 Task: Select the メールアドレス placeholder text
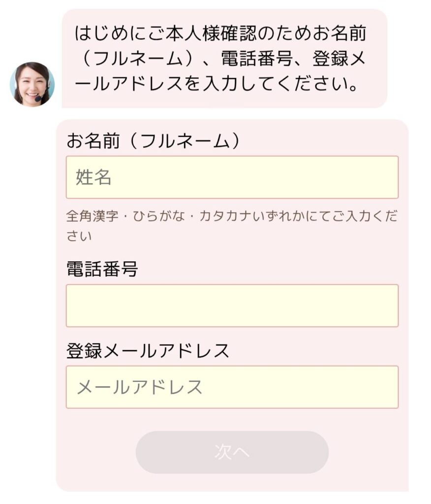140,387
